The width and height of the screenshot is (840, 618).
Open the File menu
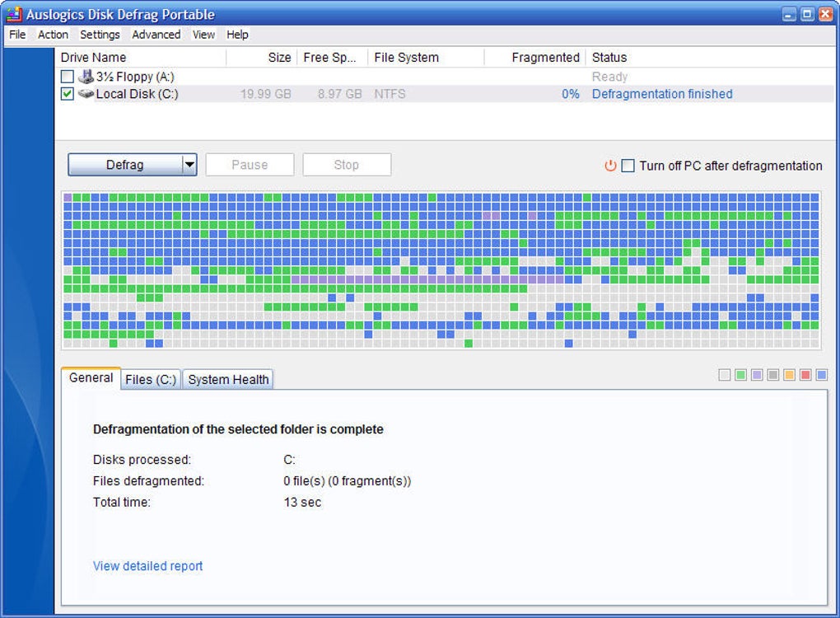(17, 35)
